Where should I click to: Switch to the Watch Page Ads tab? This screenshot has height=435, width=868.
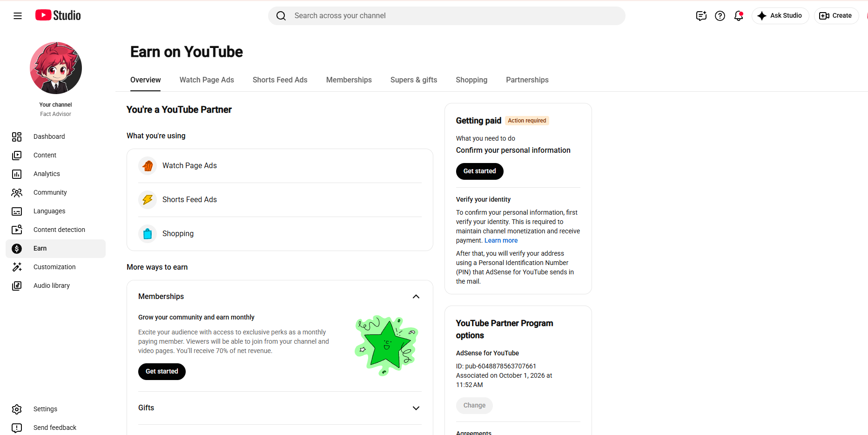(x=207, y=80)
